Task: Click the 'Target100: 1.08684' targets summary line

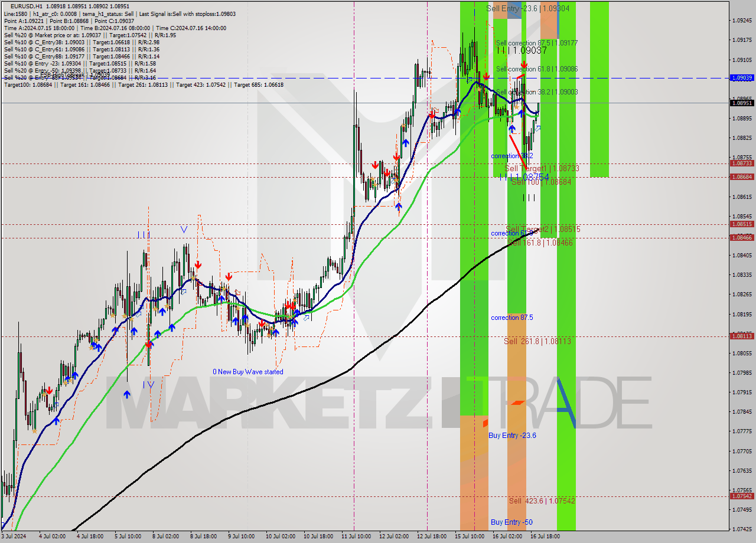Action: (x=144, y=85)
